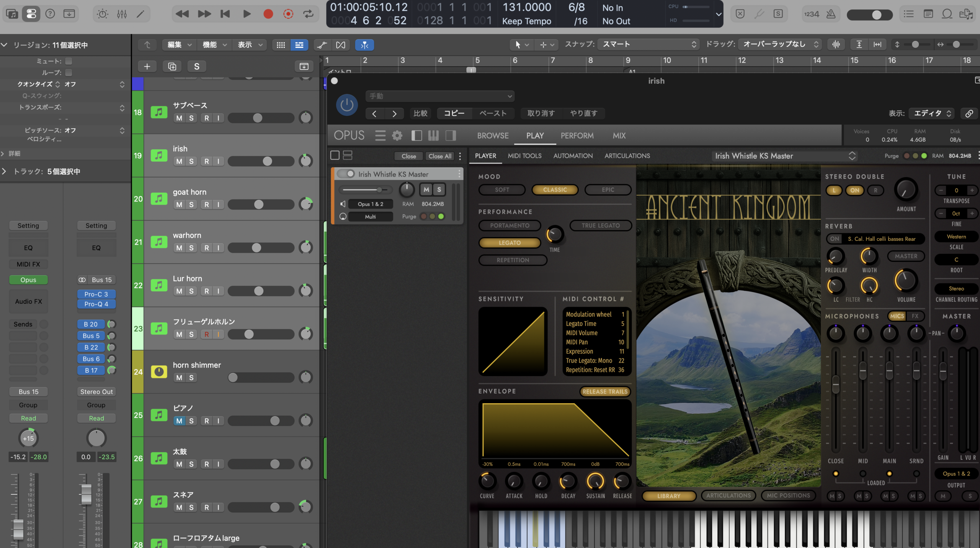This screenshot has width=980, height=548.
Task: Show the Opus keyboard view icon
Action: (433, 136)
